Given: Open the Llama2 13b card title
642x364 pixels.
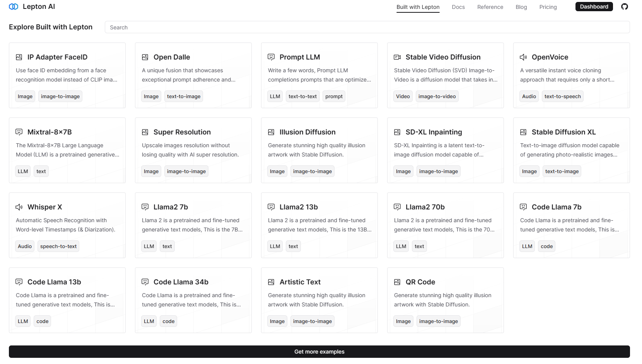Looking at the screenshot, I should click(x=299, y=207).
